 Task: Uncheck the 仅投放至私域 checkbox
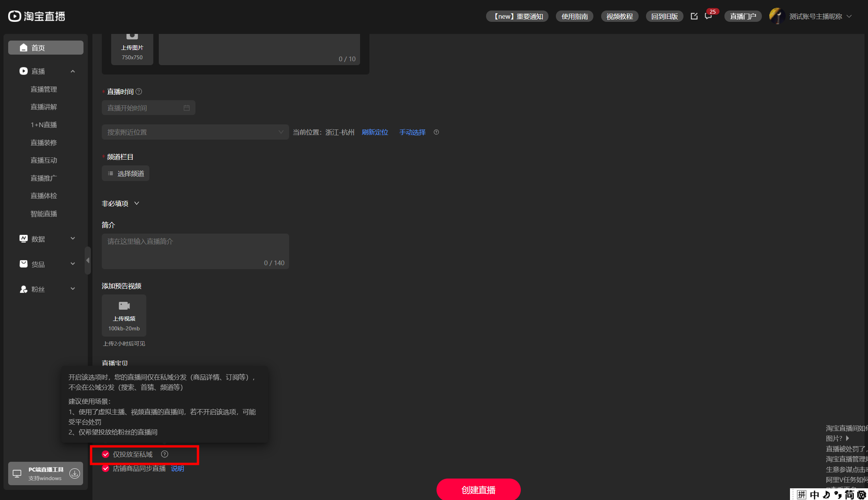(x=105, y=454)
